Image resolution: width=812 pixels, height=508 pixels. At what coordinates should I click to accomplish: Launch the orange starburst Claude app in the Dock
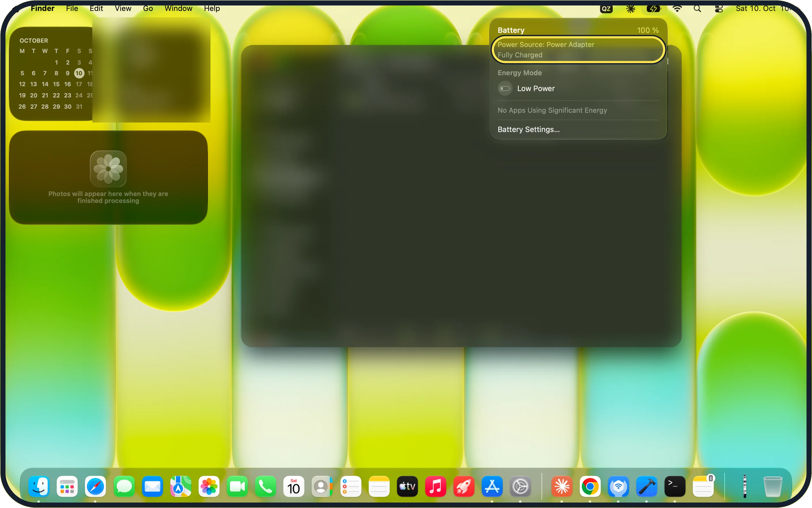(562, 486)
